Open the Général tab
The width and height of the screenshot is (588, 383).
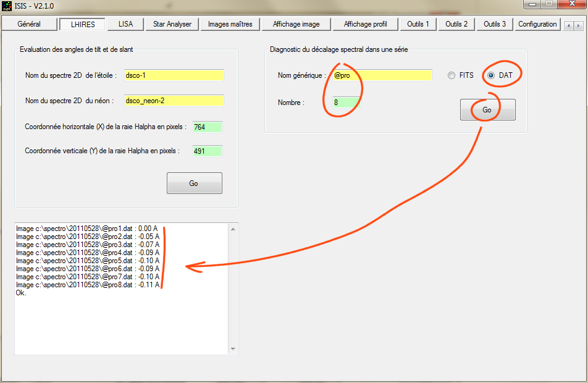click(29, 24)
